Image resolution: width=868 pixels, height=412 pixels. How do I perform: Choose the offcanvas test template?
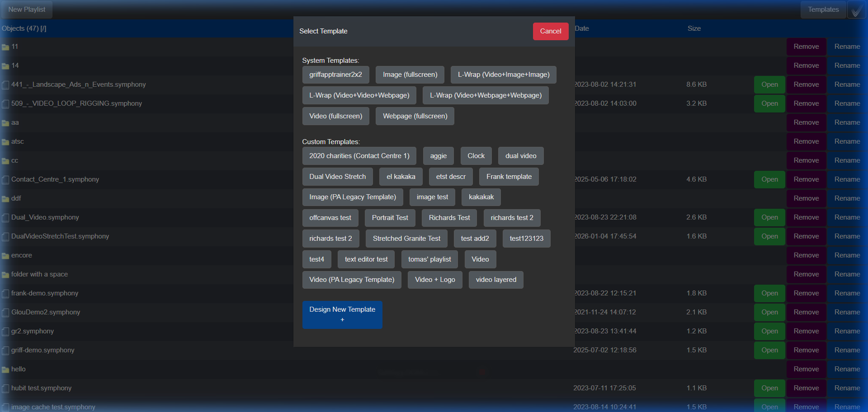coord(330,218)
